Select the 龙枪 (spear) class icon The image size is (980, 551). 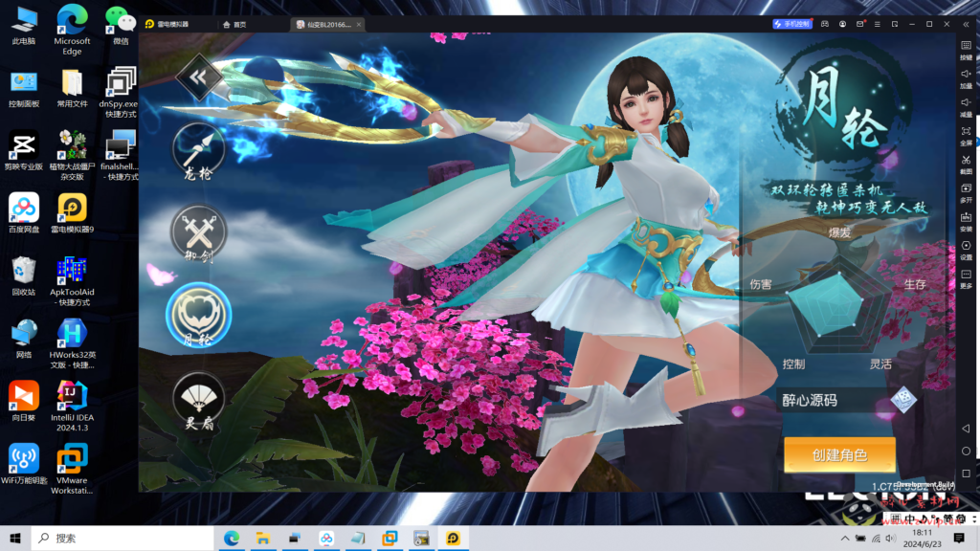pos(198,147)
